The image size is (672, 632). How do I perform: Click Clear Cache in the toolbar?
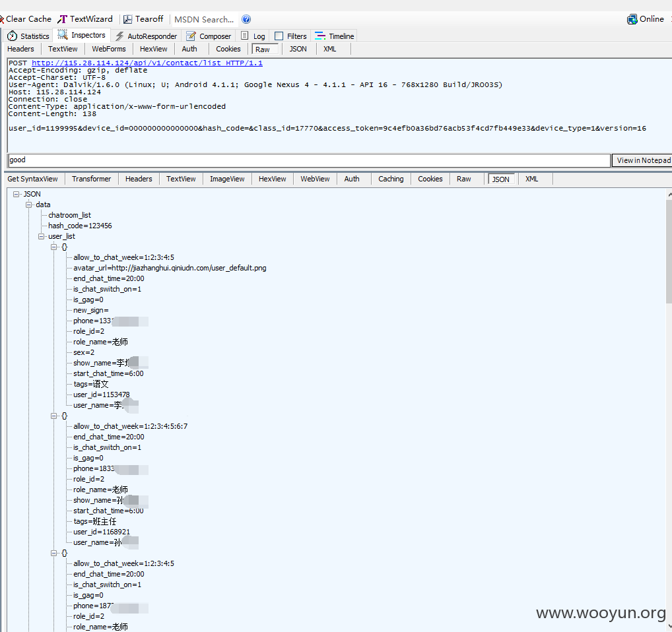click(x=26, y=19)
